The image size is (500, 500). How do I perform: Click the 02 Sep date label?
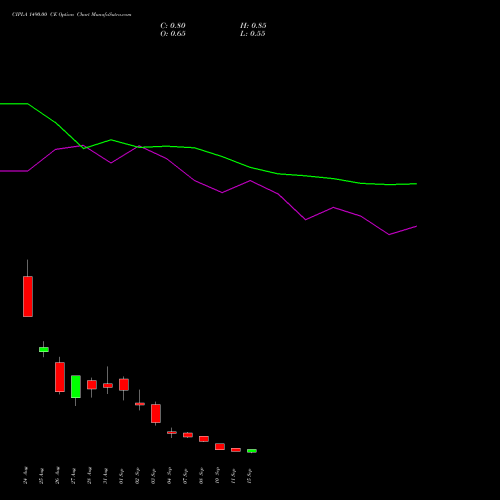click(138, 476)
